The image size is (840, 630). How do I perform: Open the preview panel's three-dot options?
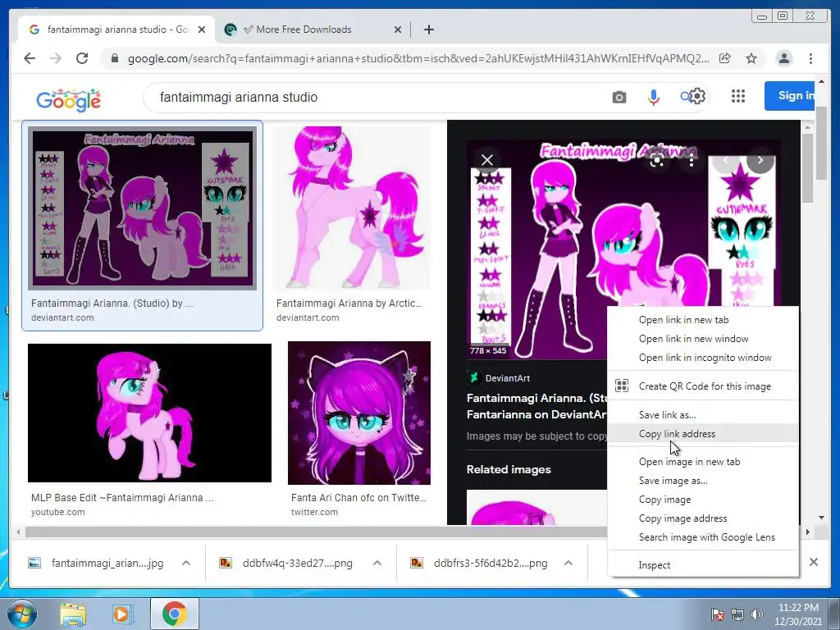[x=692, y=160]
